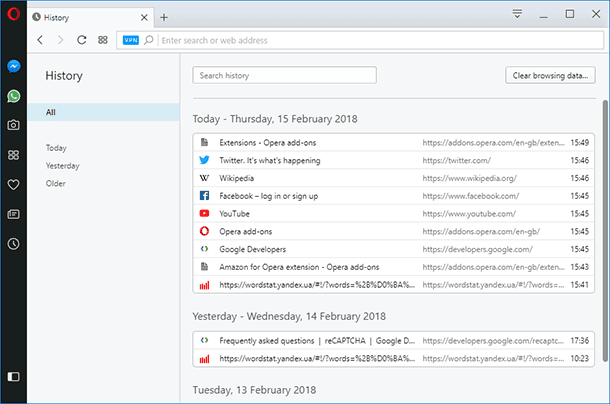Screen dimensions: 610x404
Task: Click the https://www.youtube.com/ URL text
Action: [469, 214]
